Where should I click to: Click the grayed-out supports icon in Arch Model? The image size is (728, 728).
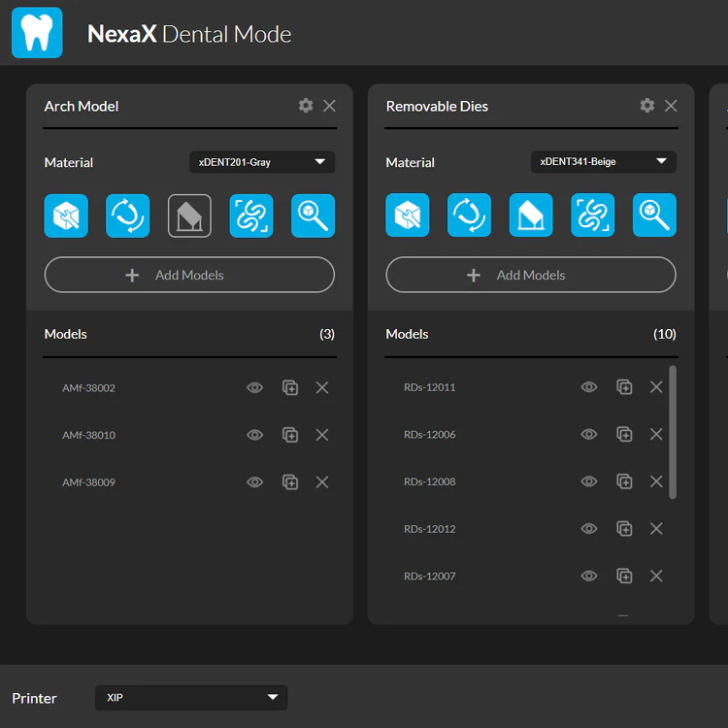(189, 215)
